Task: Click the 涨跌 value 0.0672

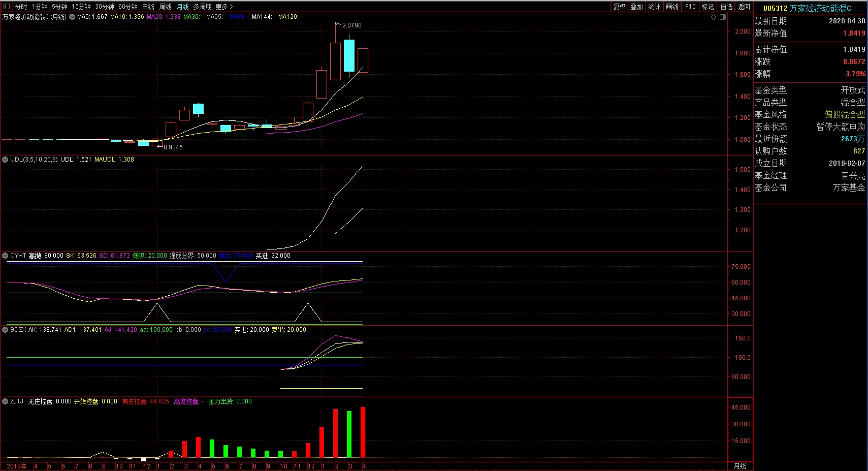Action: tap(854, 61)
